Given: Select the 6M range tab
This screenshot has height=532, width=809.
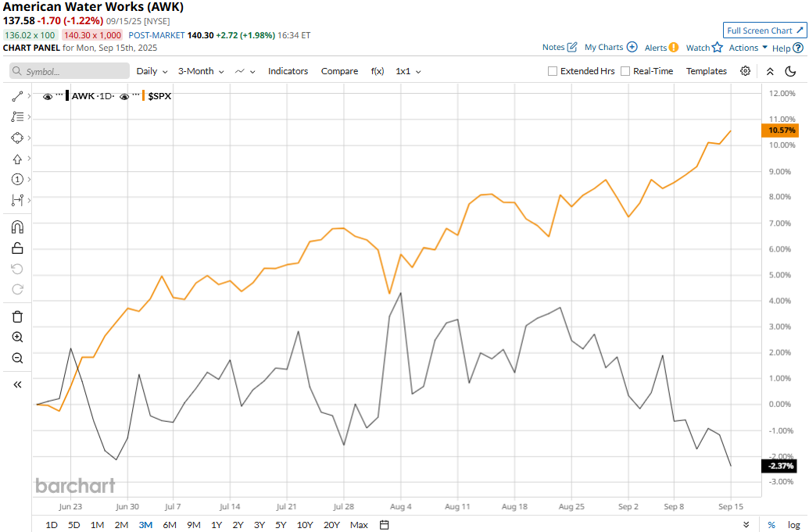Looking at the screenshot, I should pos(170,525).
